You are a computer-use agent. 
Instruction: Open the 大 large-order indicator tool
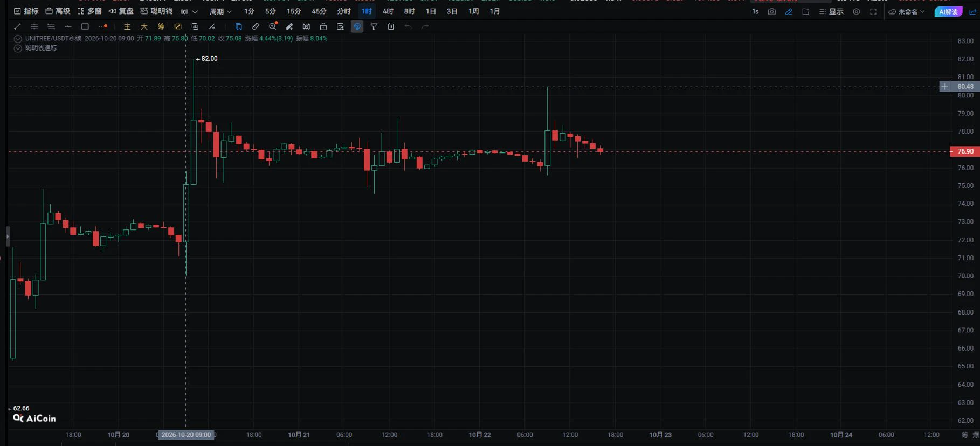144,26
